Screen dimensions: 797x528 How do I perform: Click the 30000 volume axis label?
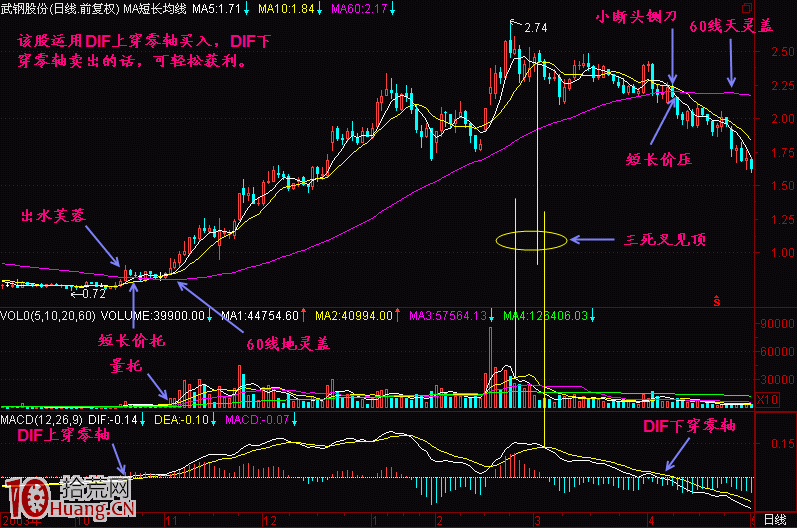click(777, 380)
